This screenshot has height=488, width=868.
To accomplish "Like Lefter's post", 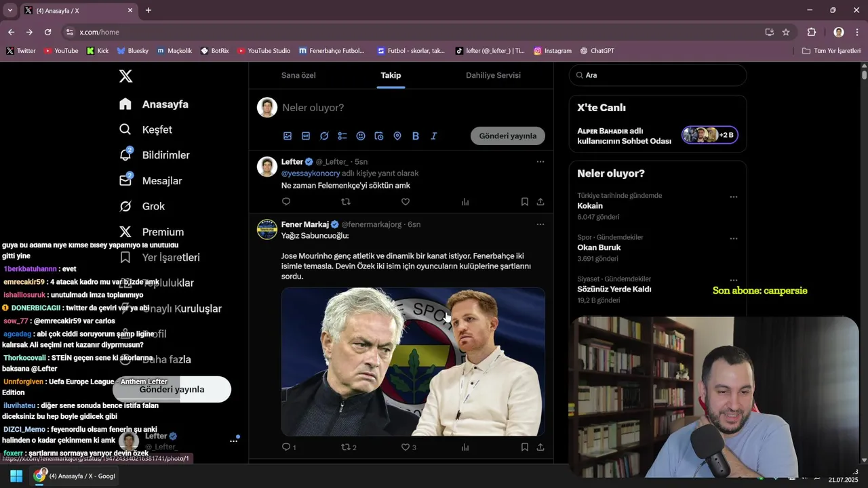I will click(x=406, y=202).
